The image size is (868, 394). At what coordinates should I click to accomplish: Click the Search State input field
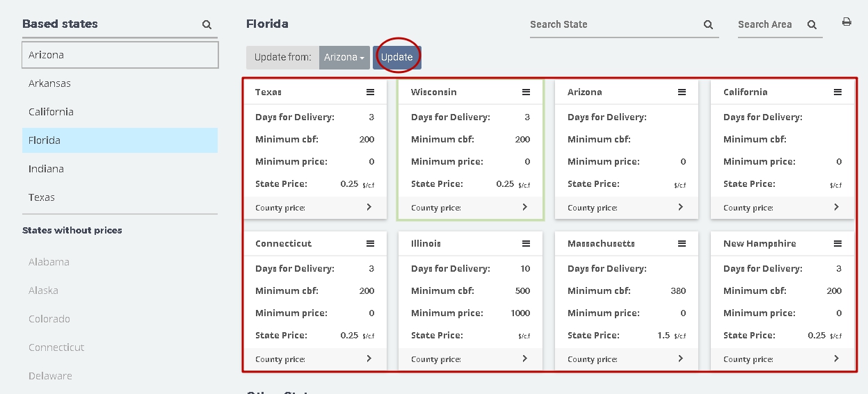click(x=615, y=24)
